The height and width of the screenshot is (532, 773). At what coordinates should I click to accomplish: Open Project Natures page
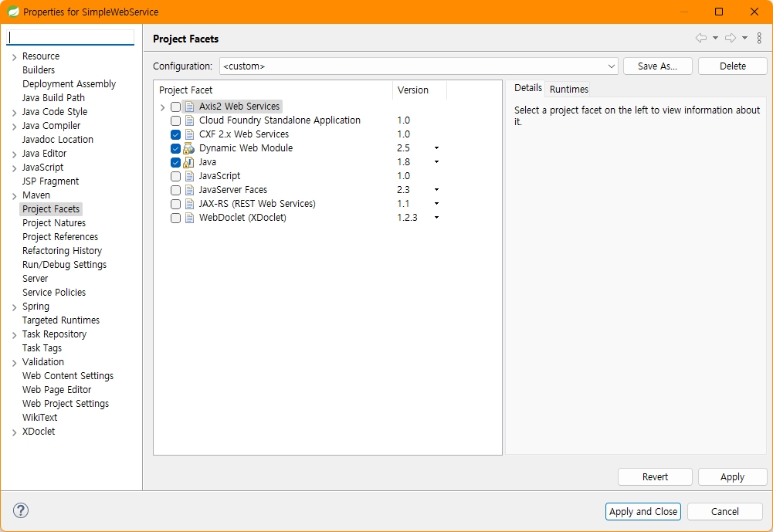tap(54, 223)
